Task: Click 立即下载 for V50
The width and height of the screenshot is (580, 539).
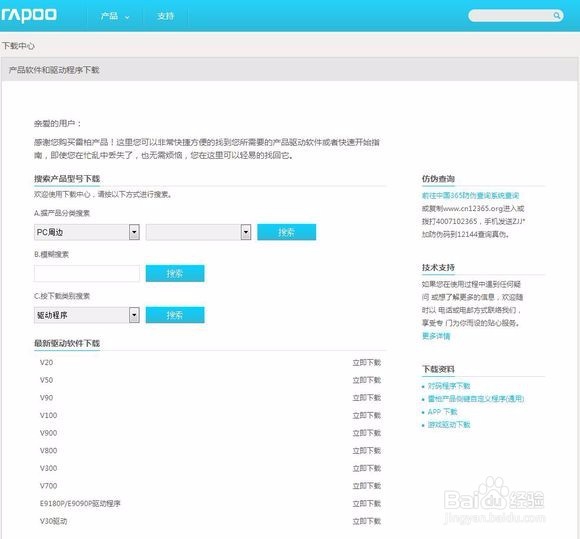Action: tap(367, 380)
